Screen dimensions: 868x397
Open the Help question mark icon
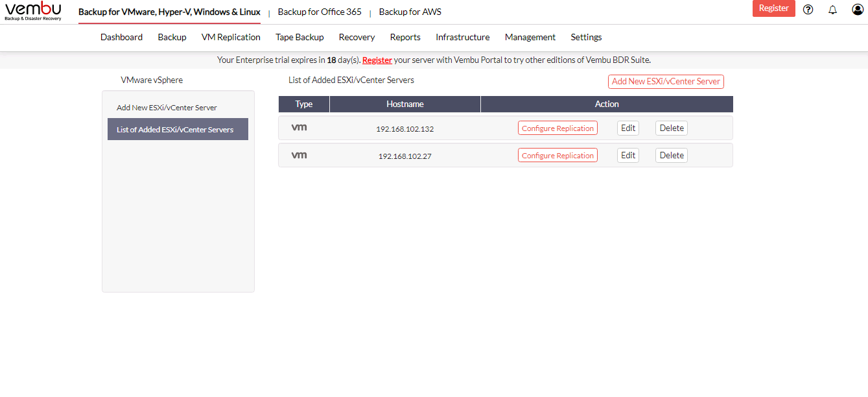tap(808, 9)
